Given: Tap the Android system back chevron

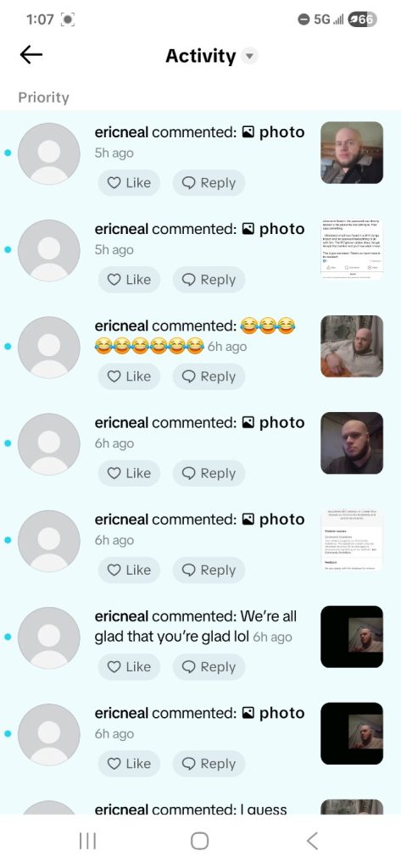Looking at the screenshot, I should tap(312, 842).
